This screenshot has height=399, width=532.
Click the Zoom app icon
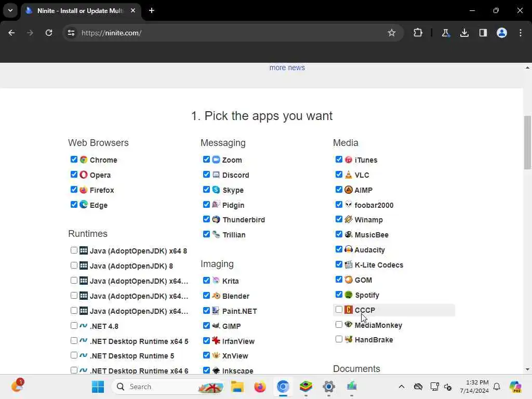(216, 159)
